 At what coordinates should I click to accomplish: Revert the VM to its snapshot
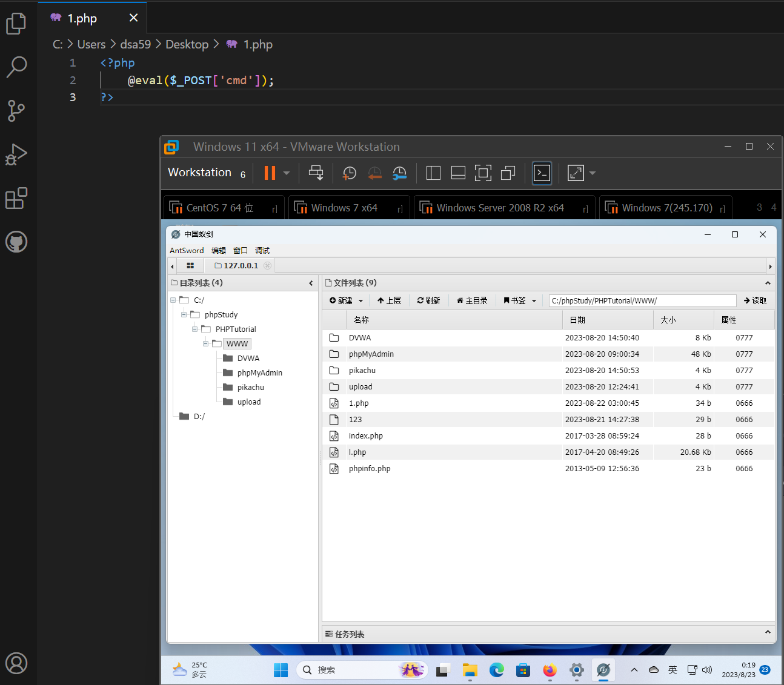pyautogui.click(x=374, y=173)
